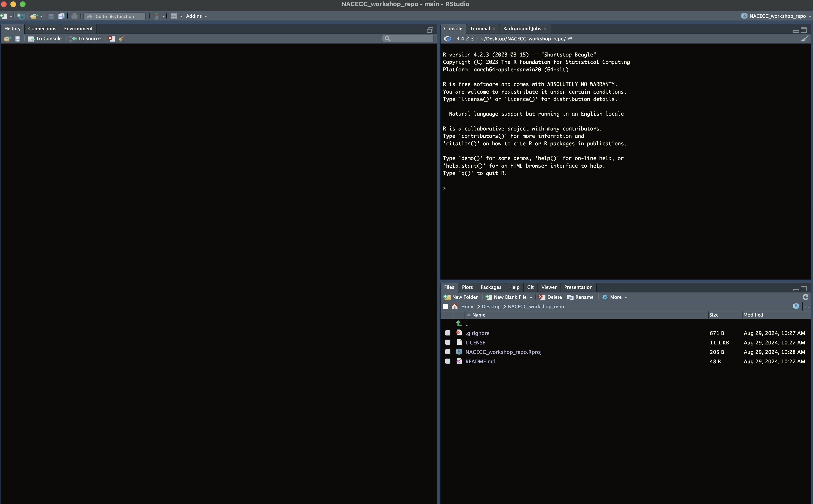Switch to the Environment tab
This screenshot has height=504, width=813.
[x=78, y=29]
